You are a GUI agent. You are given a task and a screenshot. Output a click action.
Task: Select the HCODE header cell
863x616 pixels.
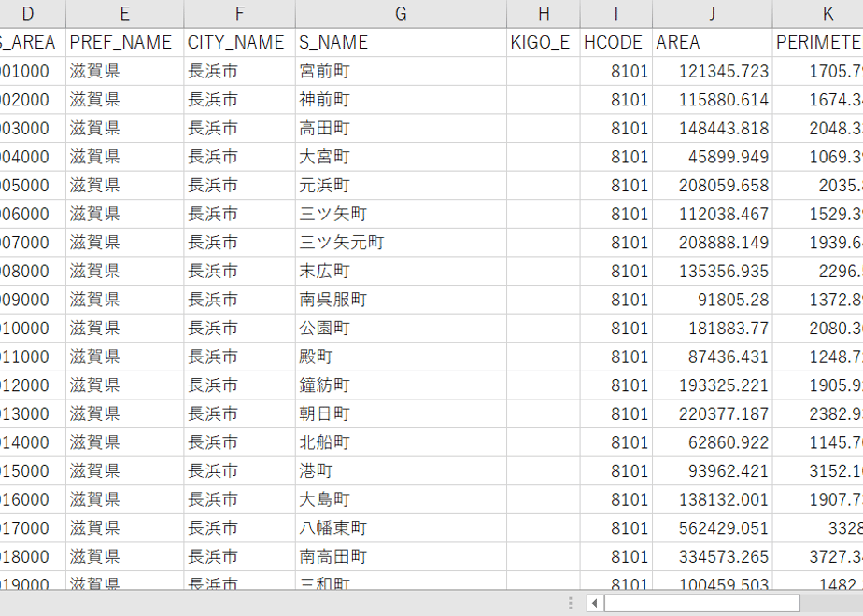pos(615,42)
